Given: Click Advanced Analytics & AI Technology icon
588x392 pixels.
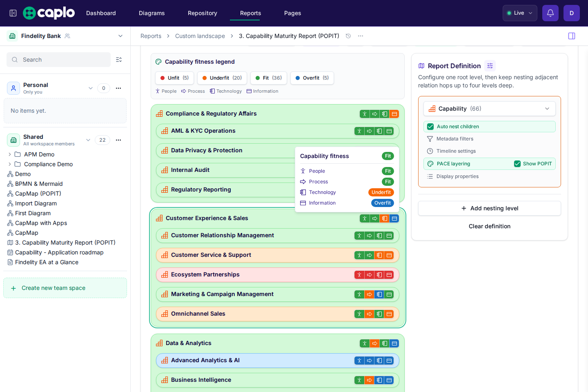Looking at the screenshot, I should coord(379,361).
